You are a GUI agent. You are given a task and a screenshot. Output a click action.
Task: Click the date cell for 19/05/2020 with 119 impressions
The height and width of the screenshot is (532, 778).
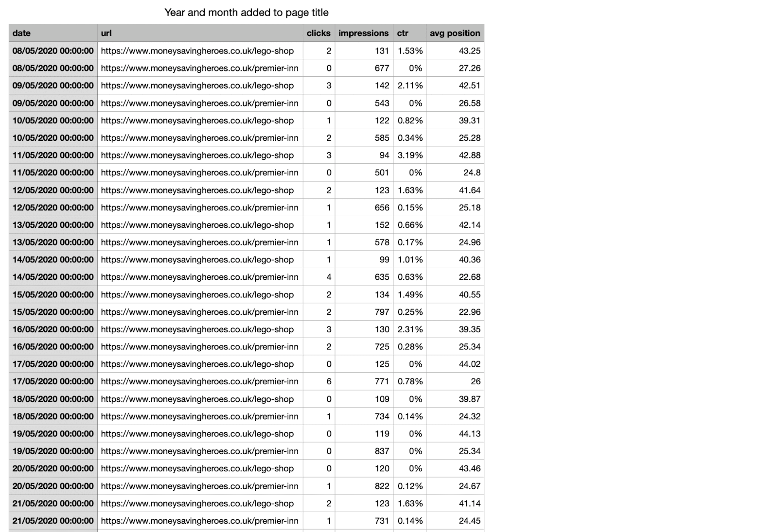(x=53, y=434)
